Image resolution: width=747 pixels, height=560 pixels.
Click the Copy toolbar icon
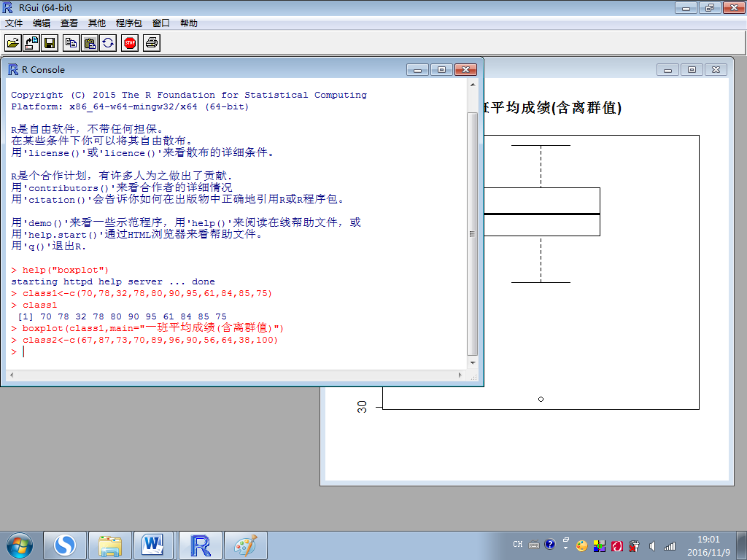pyautogui.click(x=71, y=43)
